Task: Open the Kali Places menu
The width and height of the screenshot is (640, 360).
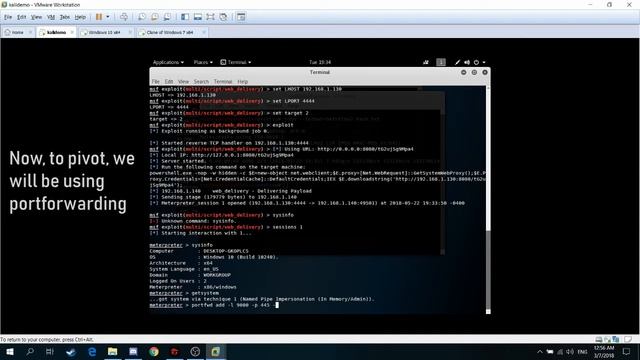Action: pyautogui.click(x=203, y=62)
